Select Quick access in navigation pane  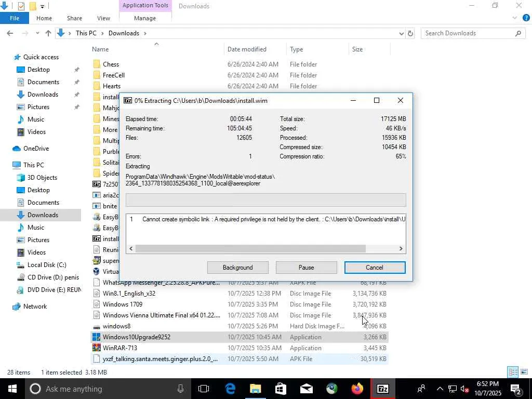pos(41,57)
